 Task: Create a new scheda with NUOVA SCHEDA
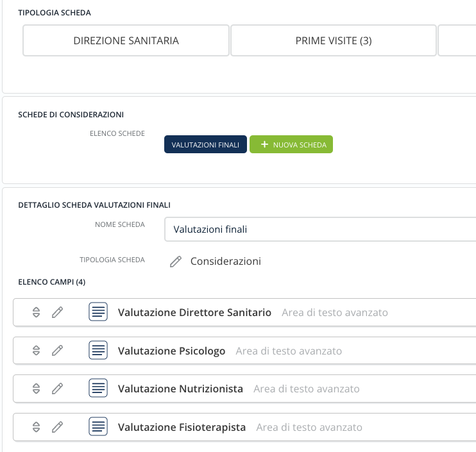(x=291, y=144)
